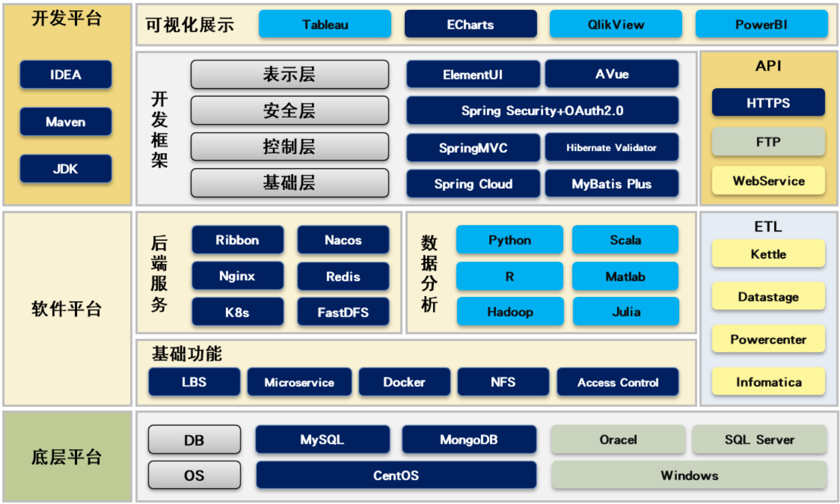The image size is (840, 504).
Task: Select the 数据分析 vertical label
Action: [x=429, y=274]
